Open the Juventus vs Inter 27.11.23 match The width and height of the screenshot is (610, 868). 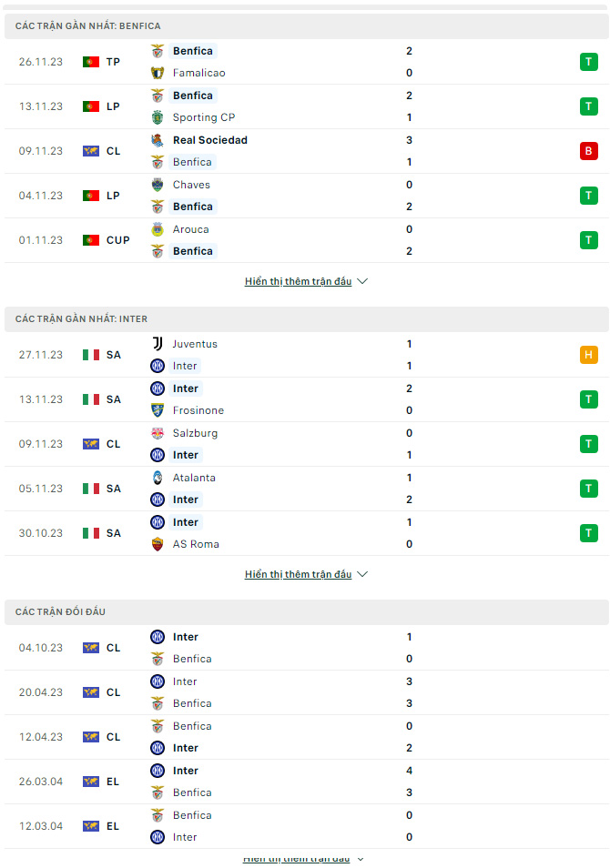coord(307,355)
